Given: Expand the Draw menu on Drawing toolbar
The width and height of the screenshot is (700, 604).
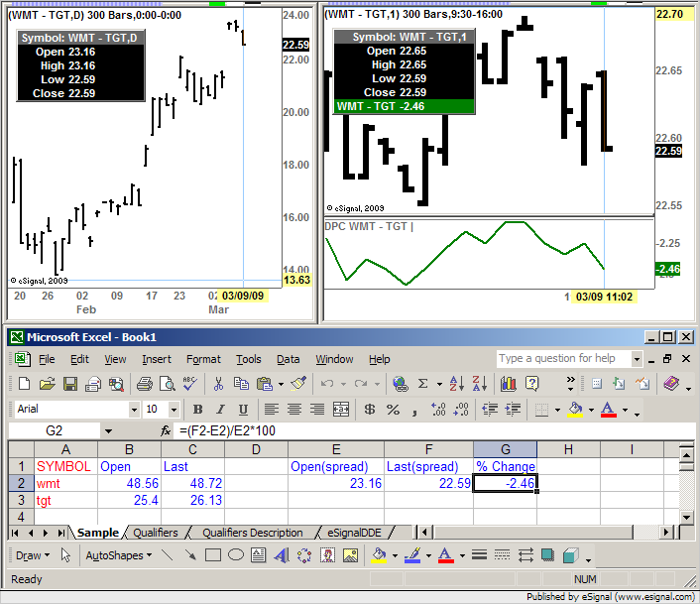Looking at the screenshot, I should coord(33,555).
